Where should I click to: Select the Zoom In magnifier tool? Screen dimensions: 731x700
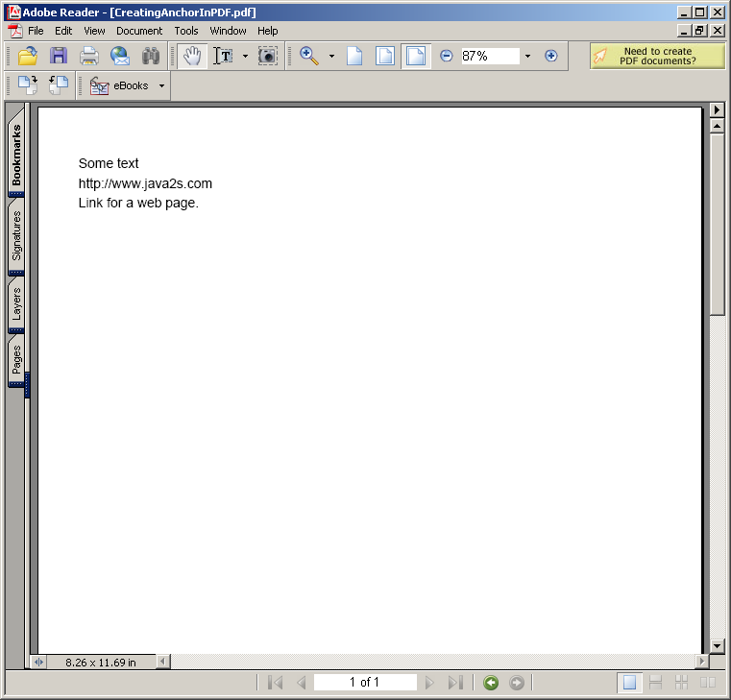tap(309, 56)
